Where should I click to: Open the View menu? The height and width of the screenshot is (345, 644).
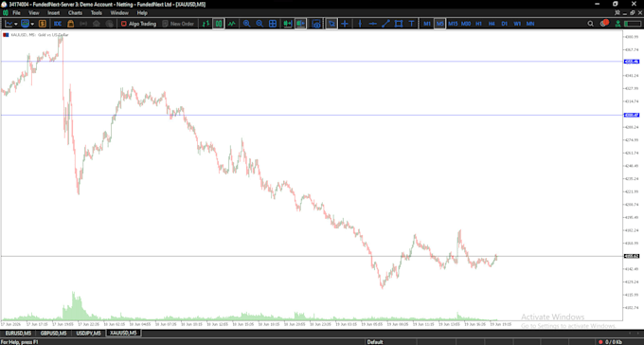34,12
